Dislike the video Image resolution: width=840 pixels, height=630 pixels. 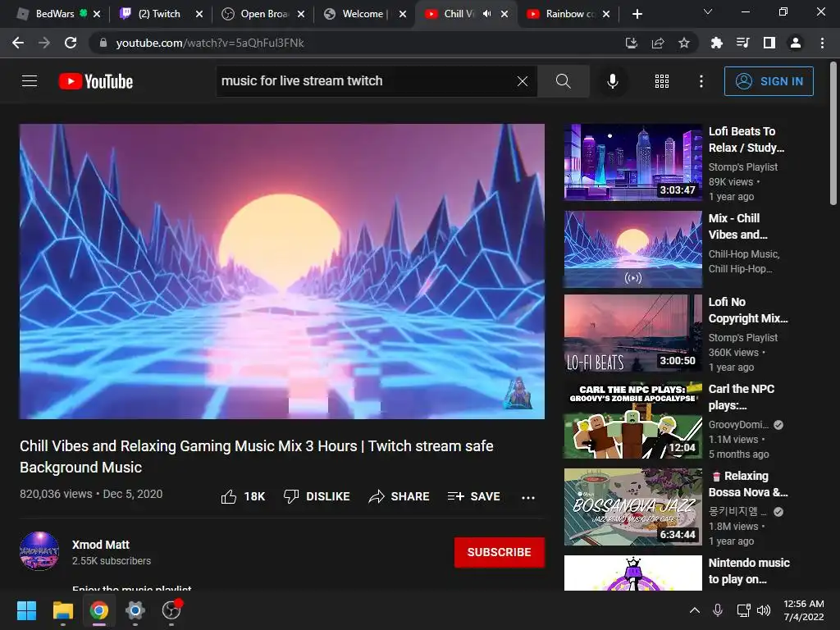click(x=317, y=496)
